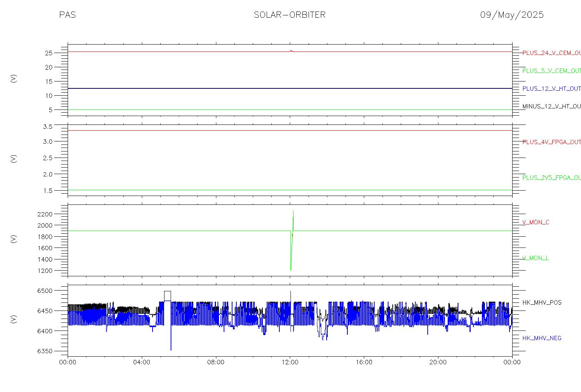Click the 20:00 time axis label

coord(438,362)
